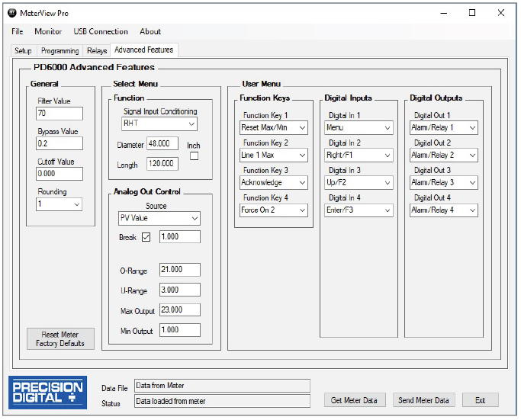The image size is (521, 420).
Task: Open Digital Out 1 dropdown
Action: 444,128
